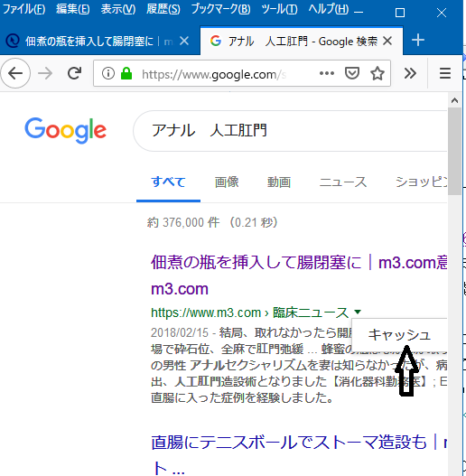Go back with the back arrow button
The width and height of the screenshot is (466, 476).
[15, 73]
